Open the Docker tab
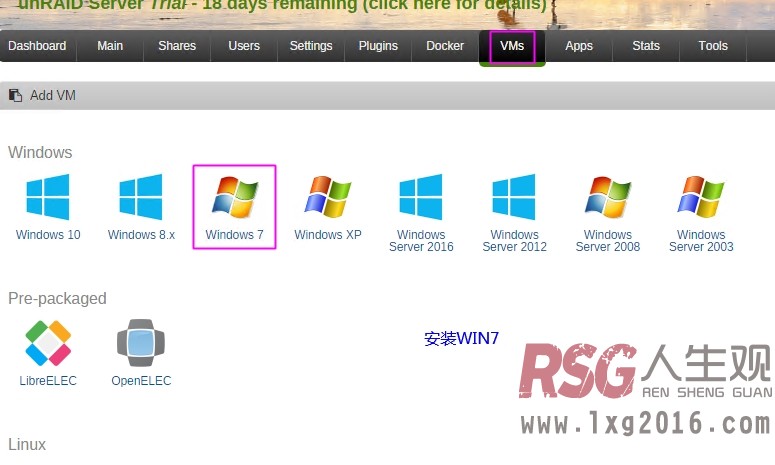The image size is (775, 465). (445, 46)
